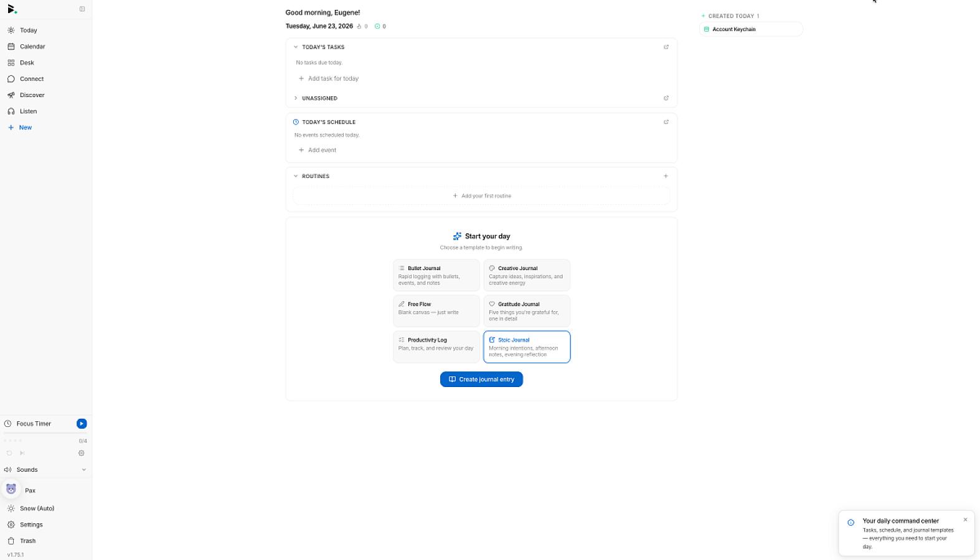Image resolution: width=980 pixels, height=560 pixels.
Task: Click the Start your day sparkle icon
Action: 457,236
